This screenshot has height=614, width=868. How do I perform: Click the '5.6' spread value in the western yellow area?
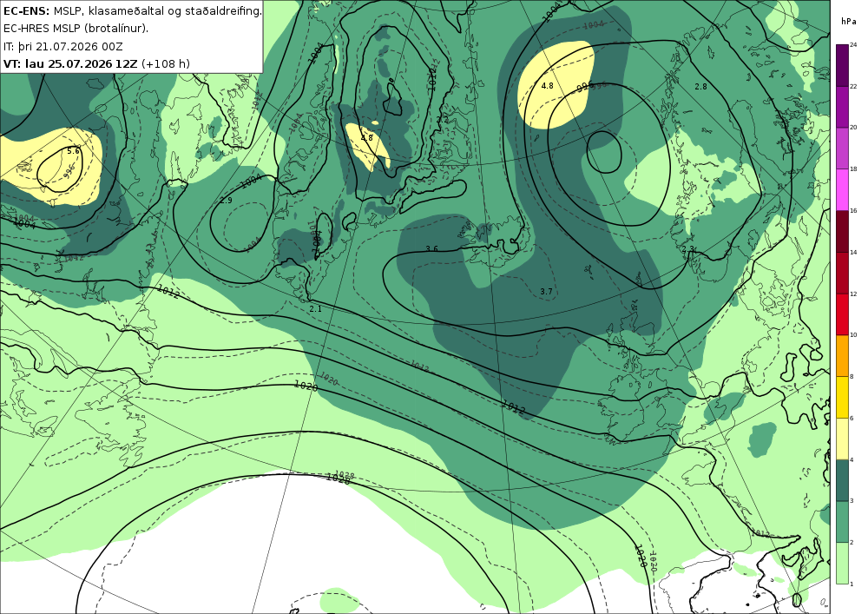coord(73,150)
